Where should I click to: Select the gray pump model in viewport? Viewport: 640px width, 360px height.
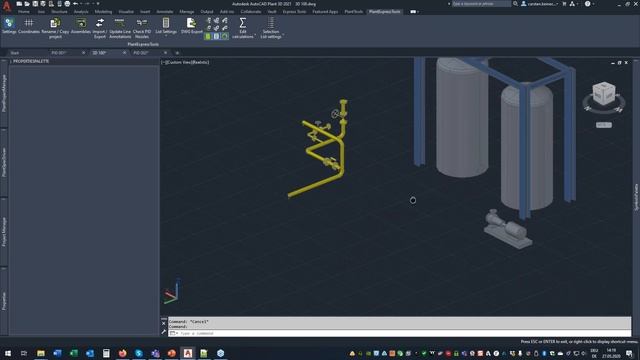(508, 229)
